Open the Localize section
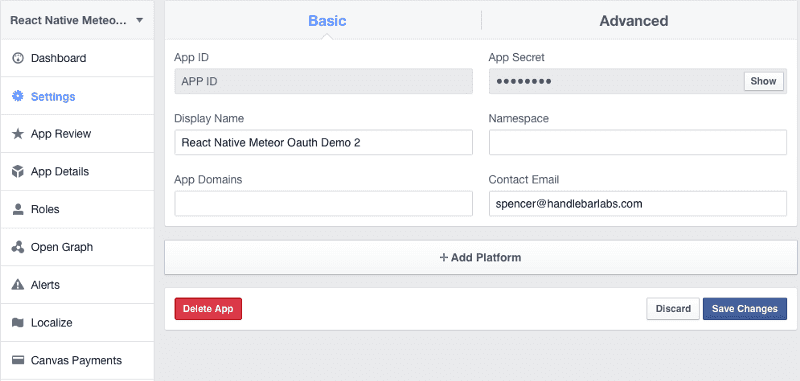This screenshot has height=381, width=800. point(77,323)
